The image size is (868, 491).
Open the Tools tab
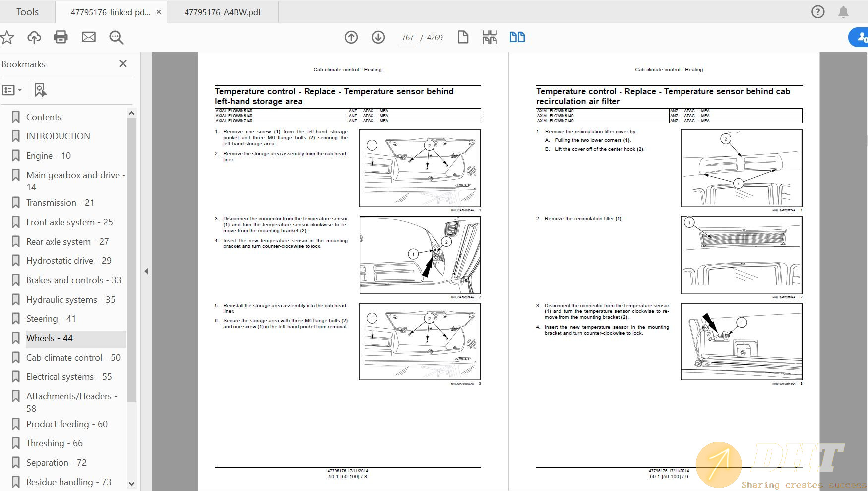[x=27, y=12]
